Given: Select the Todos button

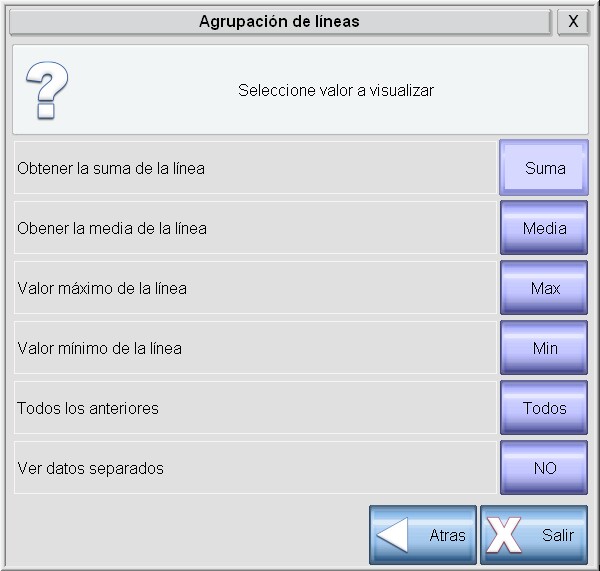Looking at the screenshot, I should (x=544, y=408).
